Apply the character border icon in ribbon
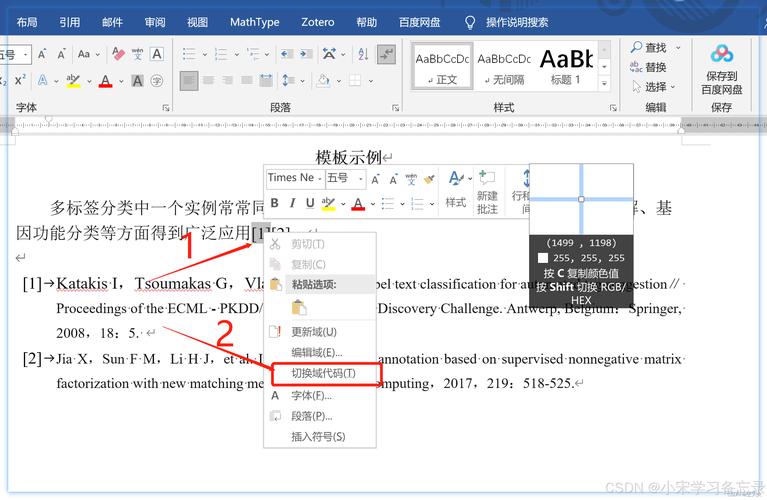 pyautogui.click(x=157, y=54)
